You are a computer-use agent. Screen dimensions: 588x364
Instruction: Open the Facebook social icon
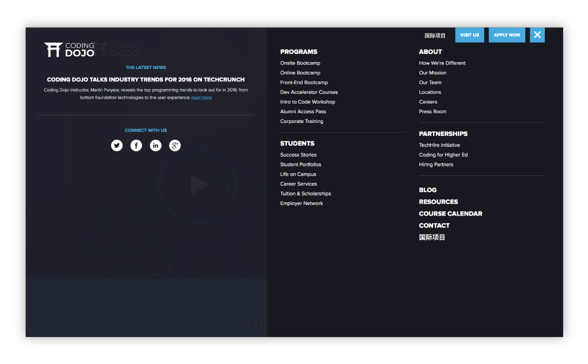pyautogui.click(x=136, y=145)
